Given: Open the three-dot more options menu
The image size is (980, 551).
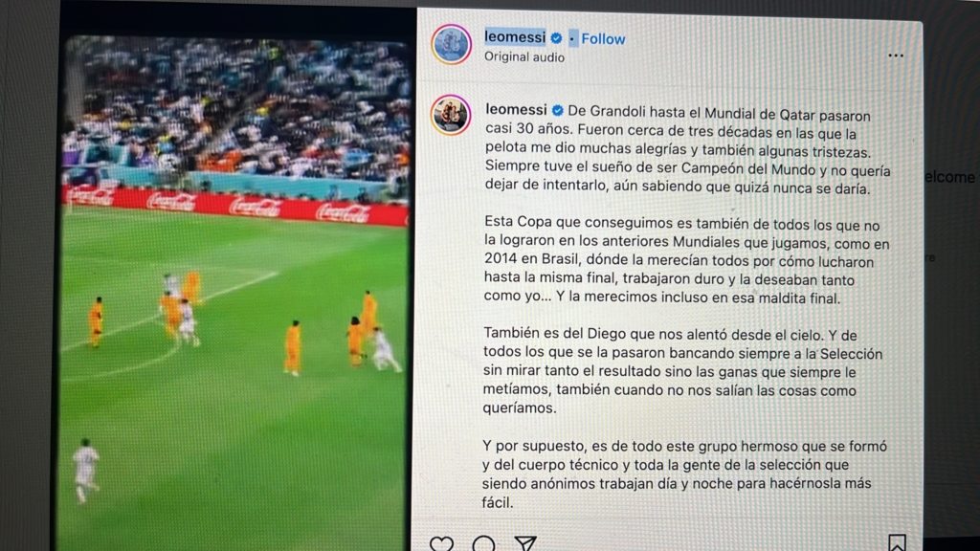Looking at the screenshot, I should click(x=896, y=55).
